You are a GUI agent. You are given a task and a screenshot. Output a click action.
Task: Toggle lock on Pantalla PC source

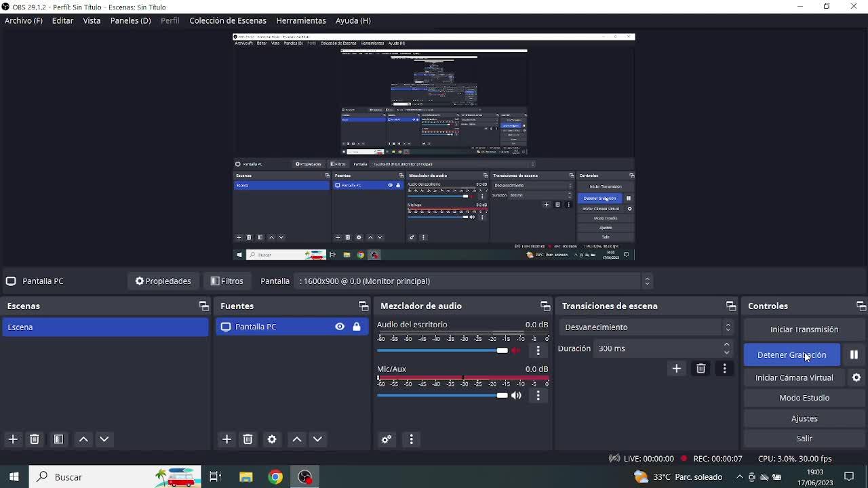(x=357, y=327)
